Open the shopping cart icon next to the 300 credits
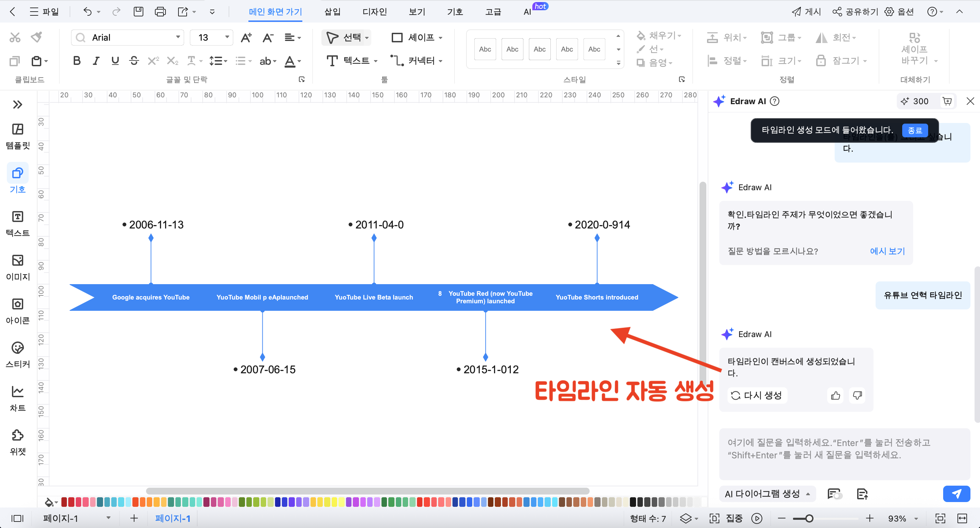The height and width of the screenshot is (528, 980). tap(947, 101)
